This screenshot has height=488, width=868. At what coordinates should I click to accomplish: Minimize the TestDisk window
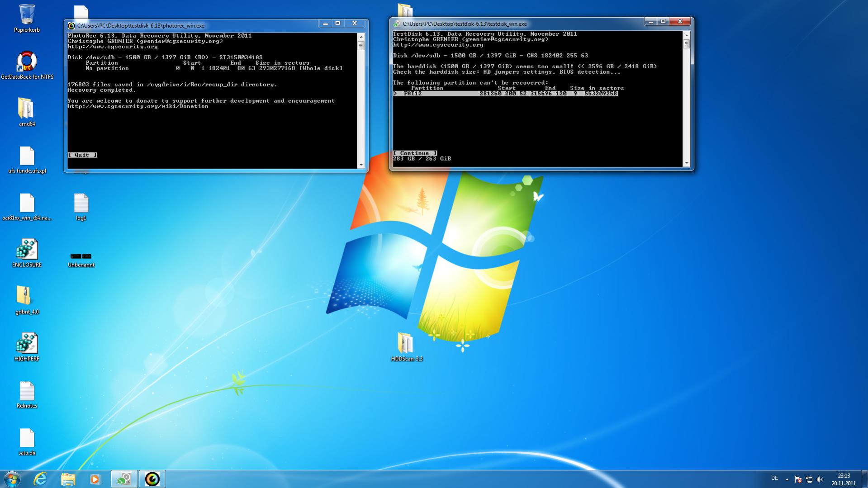650,21
